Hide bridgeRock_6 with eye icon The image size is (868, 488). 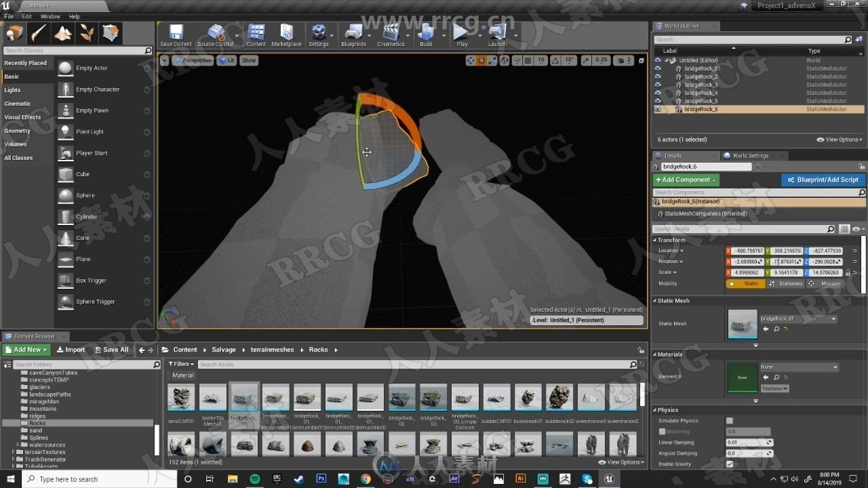(657, 109)
